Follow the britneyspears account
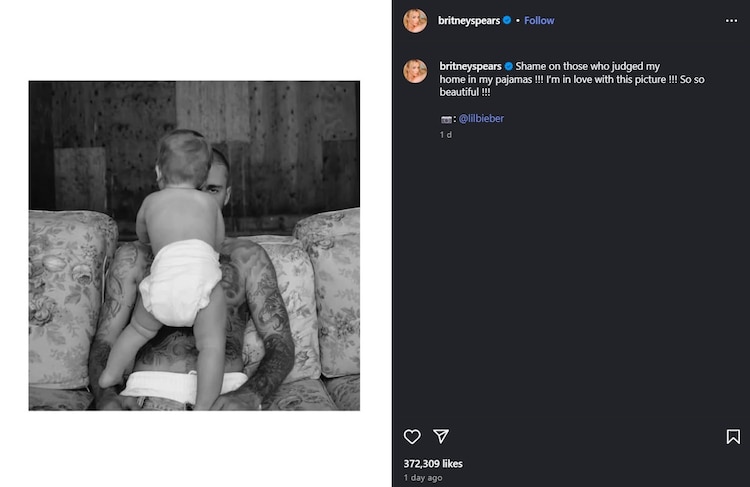Image resolution: width=750 pixels, height=487 pixels. tap(539, 21)
